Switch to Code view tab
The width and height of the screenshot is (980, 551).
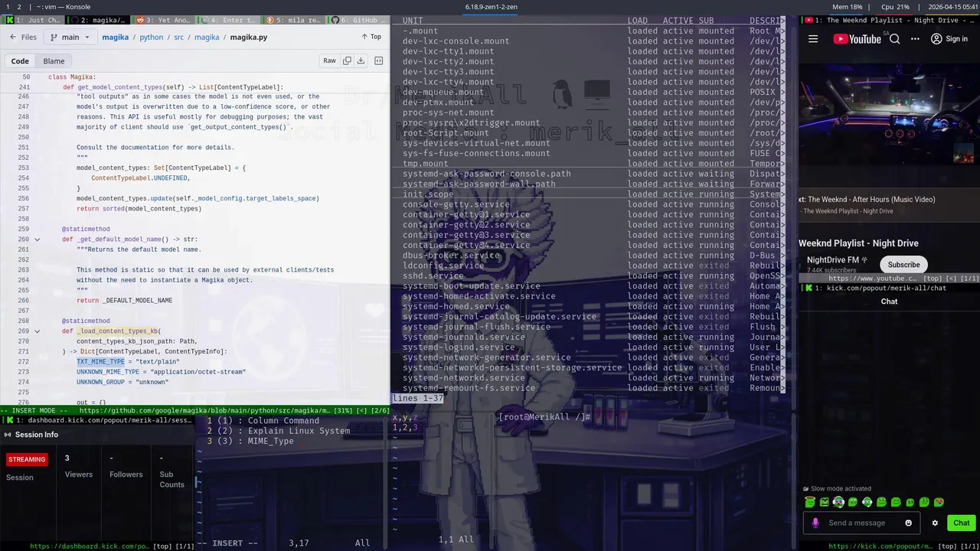20,61
